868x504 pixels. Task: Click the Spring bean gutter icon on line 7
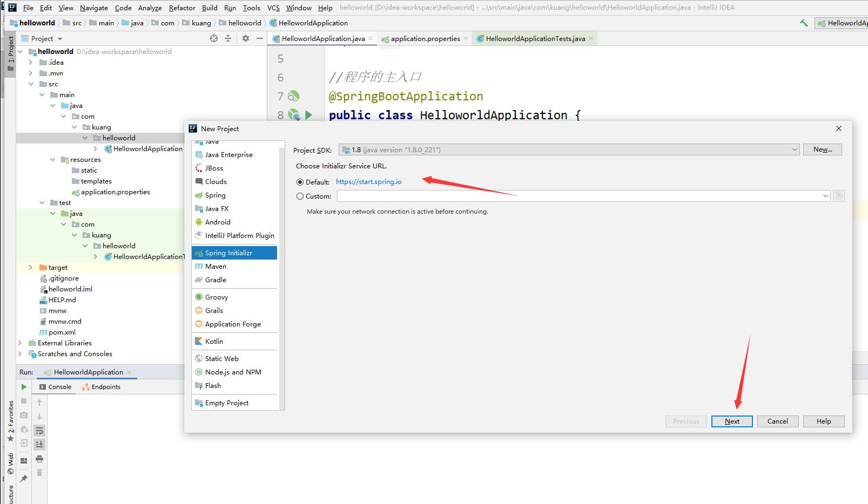click(x=293, y=96)
